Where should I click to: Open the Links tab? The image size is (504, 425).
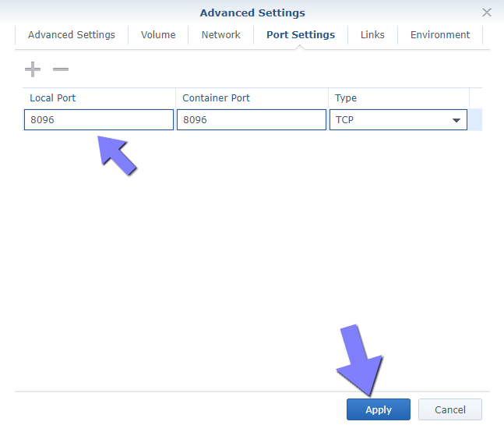372,35
